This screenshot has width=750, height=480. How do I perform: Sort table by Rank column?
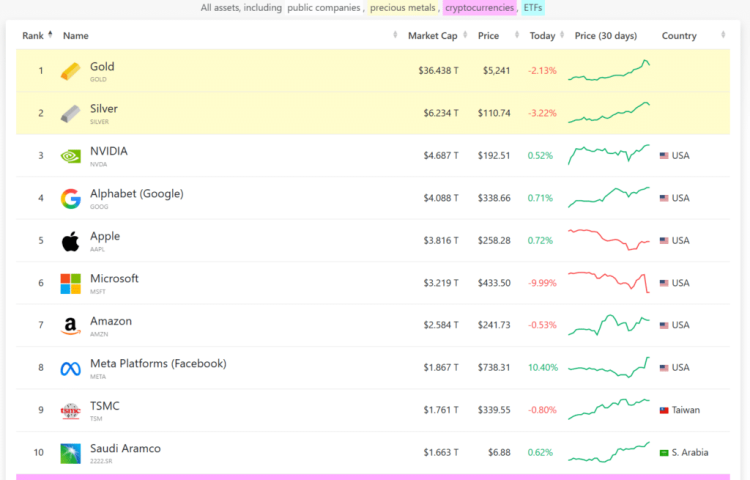click(37, 36)
